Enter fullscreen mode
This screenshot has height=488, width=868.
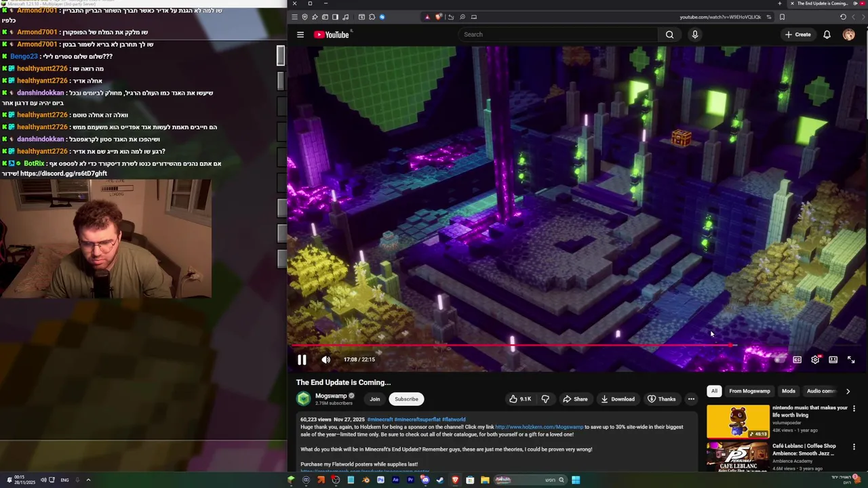pos(851,360)
